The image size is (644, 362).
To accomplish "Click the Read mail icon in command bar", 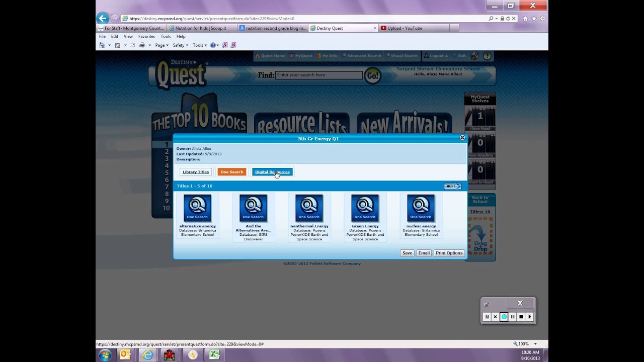I will coord(132,45).
